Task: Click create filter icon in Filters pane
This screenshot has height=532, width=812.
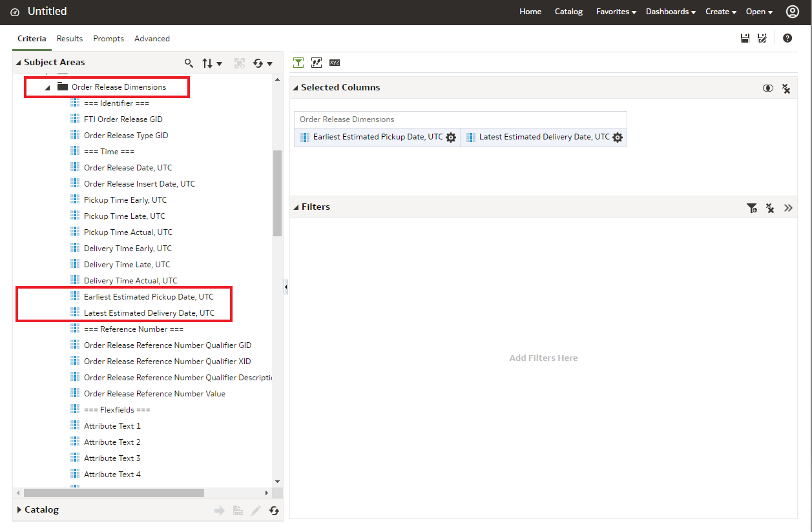Action: tap(752, 208)
